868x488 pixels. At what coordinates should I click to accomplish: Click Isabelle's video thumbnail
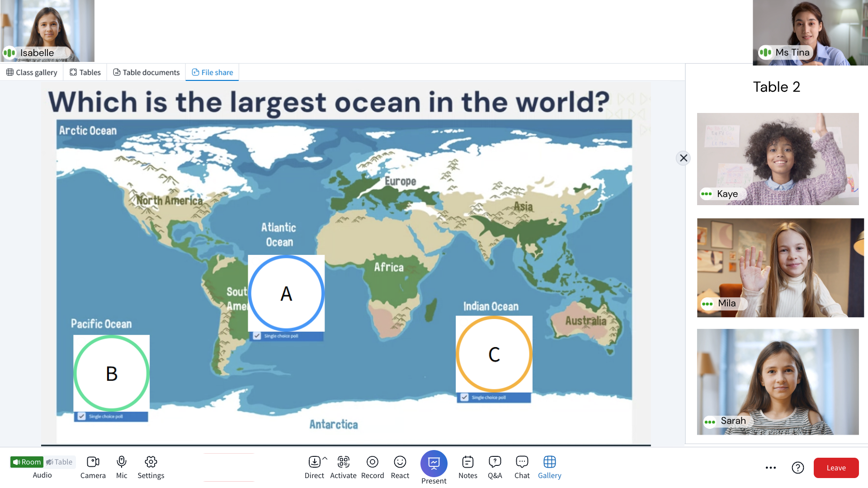point(47,31)
